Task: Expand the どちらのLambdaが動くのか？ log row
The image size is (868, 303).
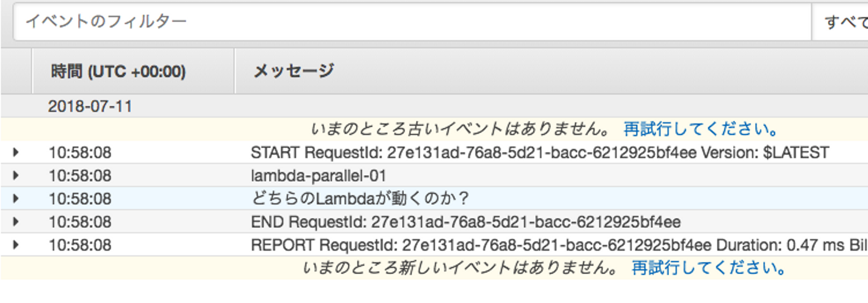Action: pos(16,198)
